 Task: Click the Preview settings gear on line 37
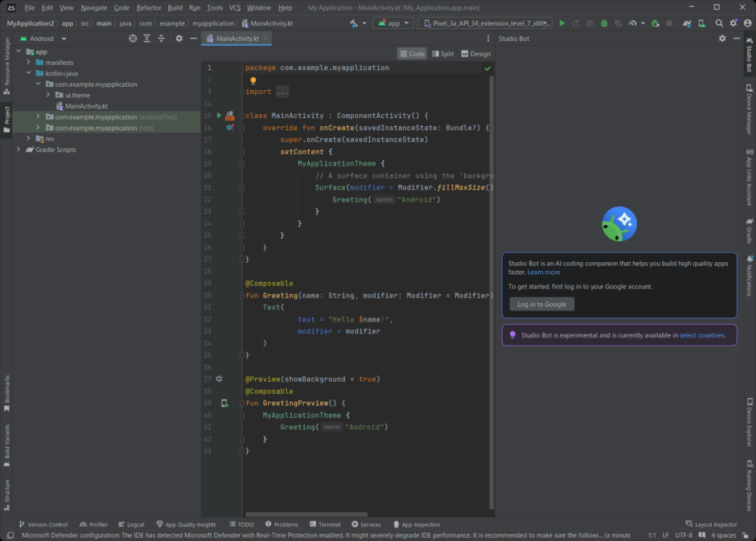219,379
